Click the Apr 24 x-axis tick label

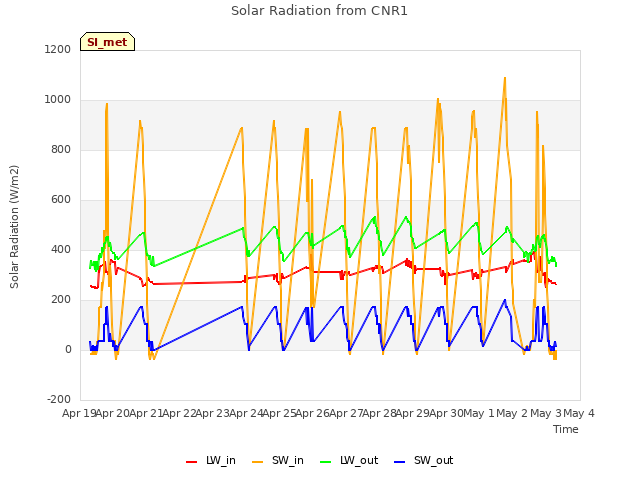[x=246, y=413]
